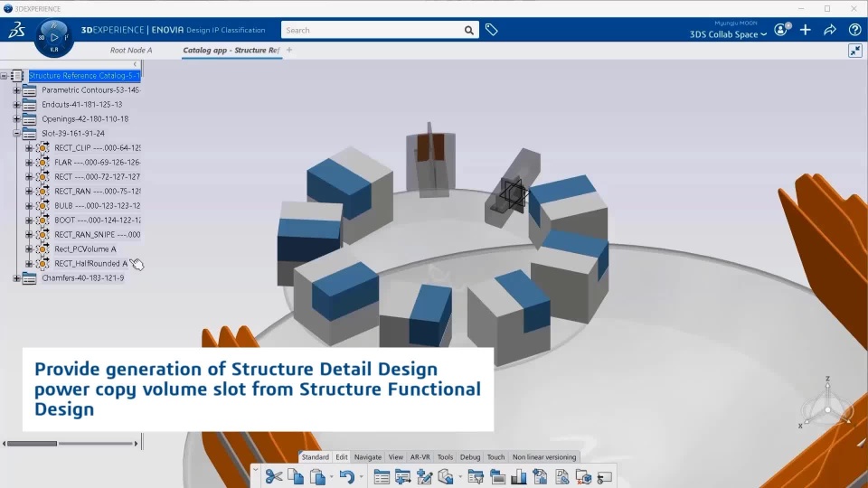868x488 pixels.
Task: Click the Undo arrow icon
Action: click(x=346, y=476)
